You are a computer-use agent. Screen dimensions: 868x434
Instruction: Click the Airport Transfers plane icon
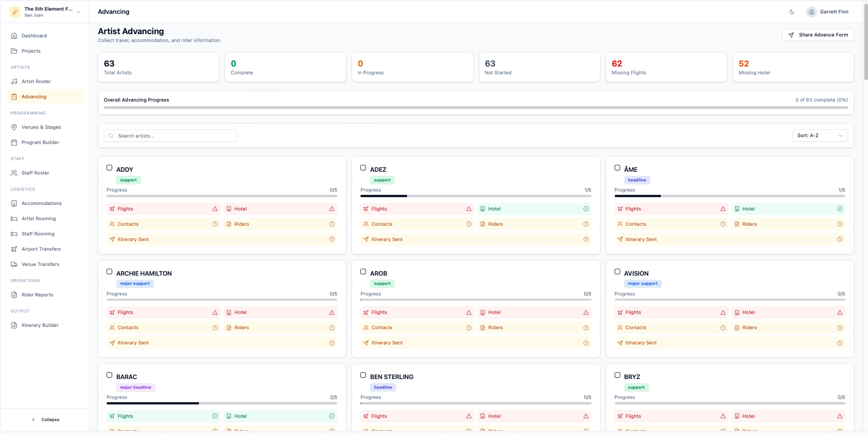[14, 249]
